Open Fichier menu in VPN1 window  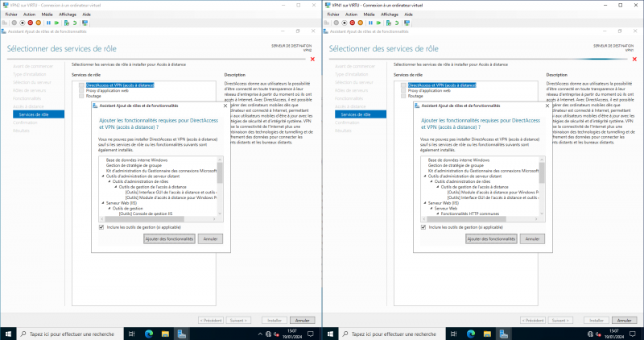pos(333,15)
